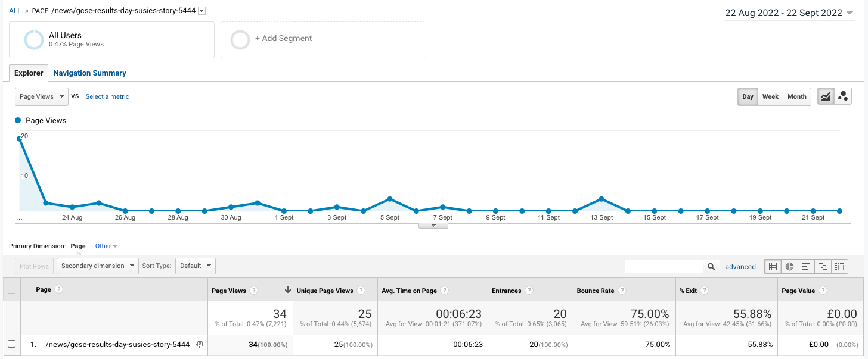Click the advanced filter link
This screenshot has height=359, width=868.
740,267
